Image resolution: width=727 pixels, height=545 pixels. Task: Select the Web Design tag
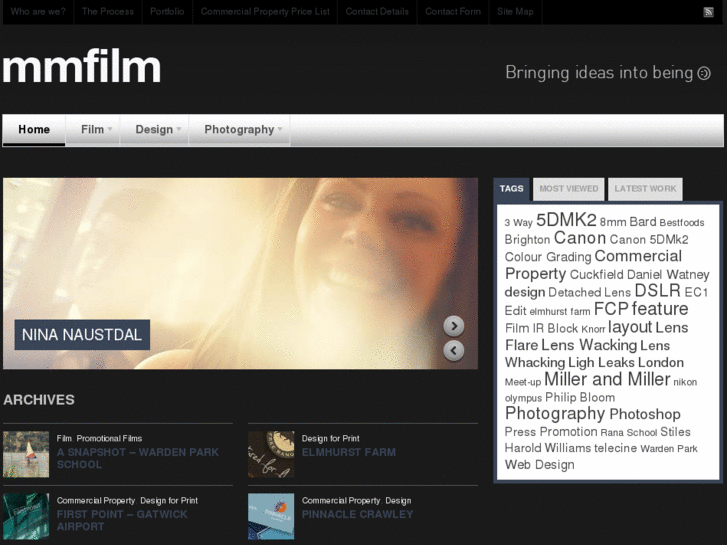coord(540,465)
